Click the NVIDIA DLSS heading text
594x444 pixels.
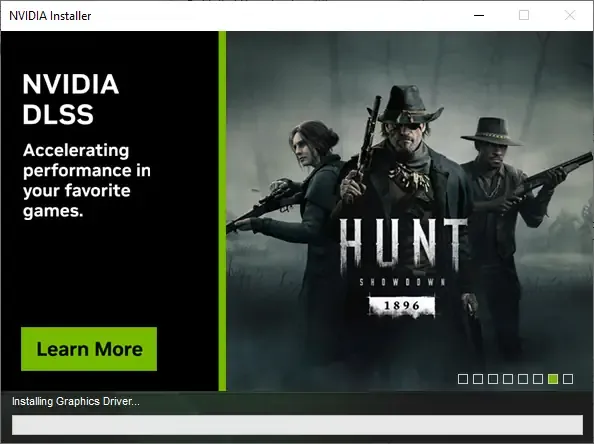pos(71,99)
